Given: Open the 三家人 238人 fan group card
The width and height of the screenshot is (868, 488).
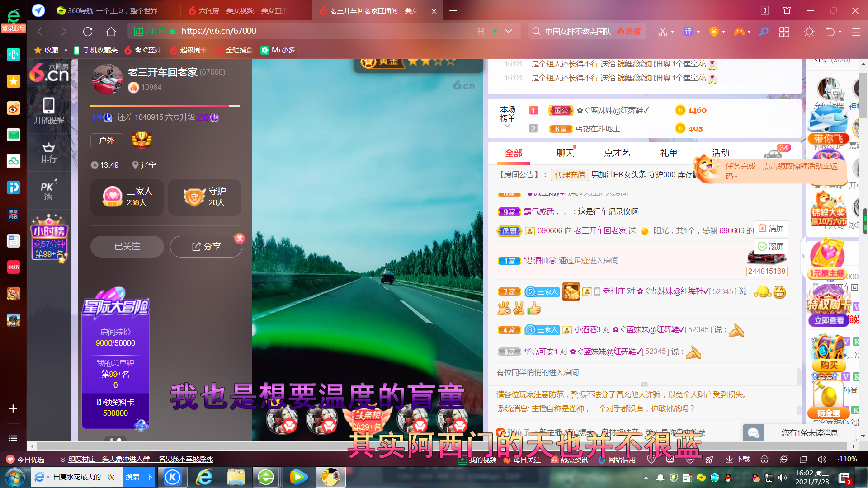Looking at the screenshot, I should (127, 197).
